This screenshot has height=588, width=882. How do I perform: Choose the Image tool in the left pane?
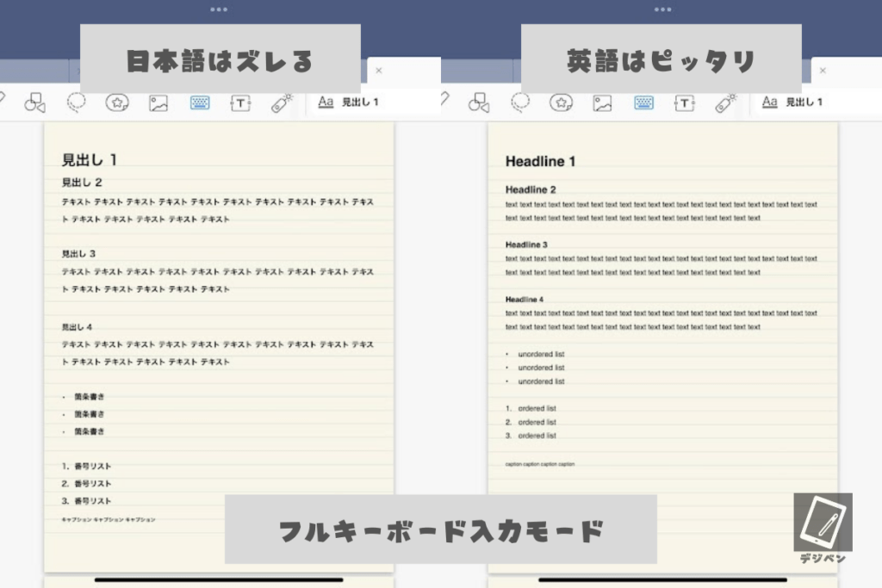[158, 103]
